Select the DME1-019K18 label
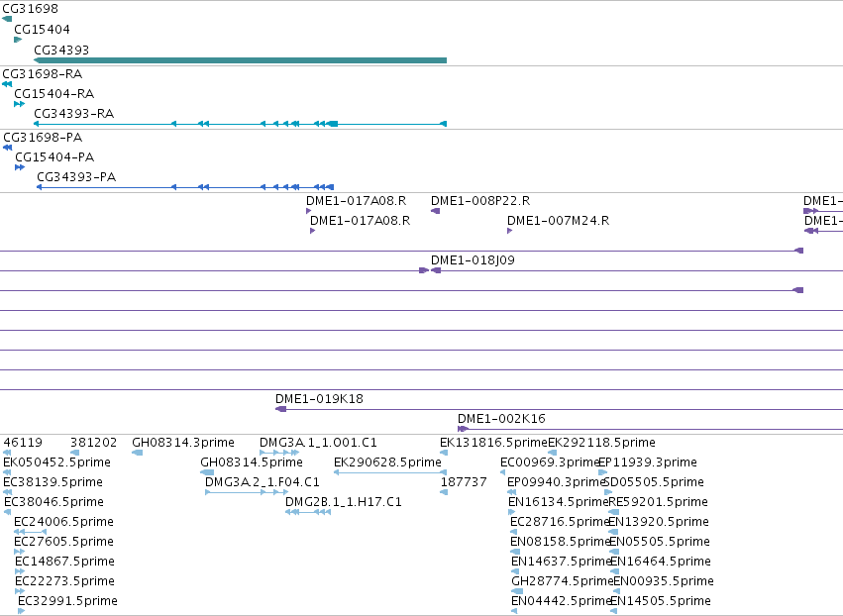Screen dimensions: 843x616 [319, 399]
